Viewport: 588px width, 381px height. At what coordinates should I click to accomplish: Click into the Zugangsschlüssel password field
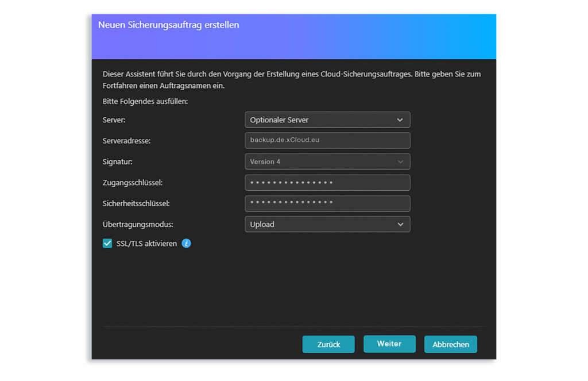327,183
